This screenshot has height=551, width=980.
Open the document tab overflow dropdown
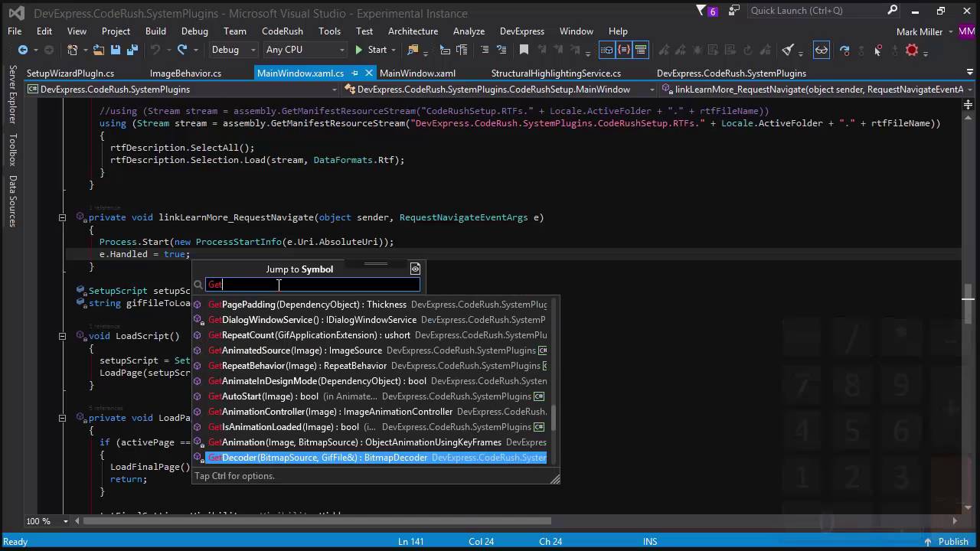point(969,73)
